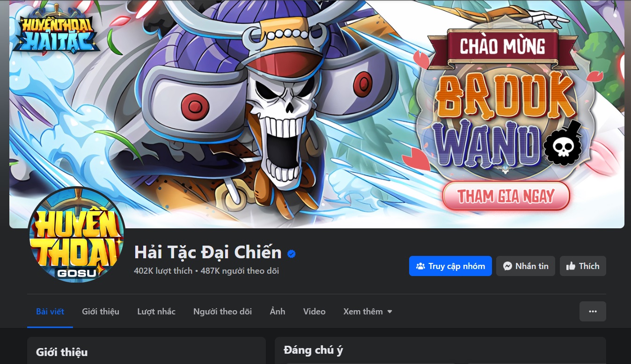Click the Tham Gia Ngay banner button
Image resolution: width=631 pixels, height=364 pixels.
[506, 196]
